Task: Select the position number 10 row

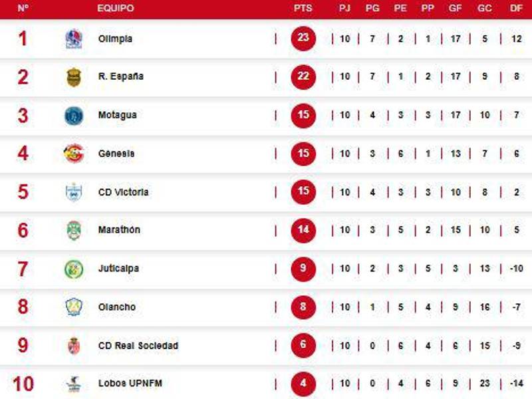Action: point(23,384)
